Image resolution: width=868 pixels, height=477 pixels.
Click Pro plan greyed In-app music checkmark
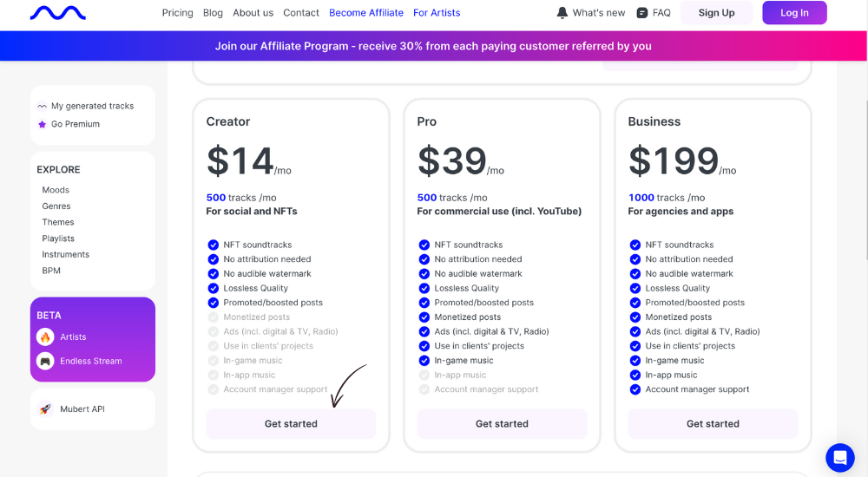click(x=424, y=375)
